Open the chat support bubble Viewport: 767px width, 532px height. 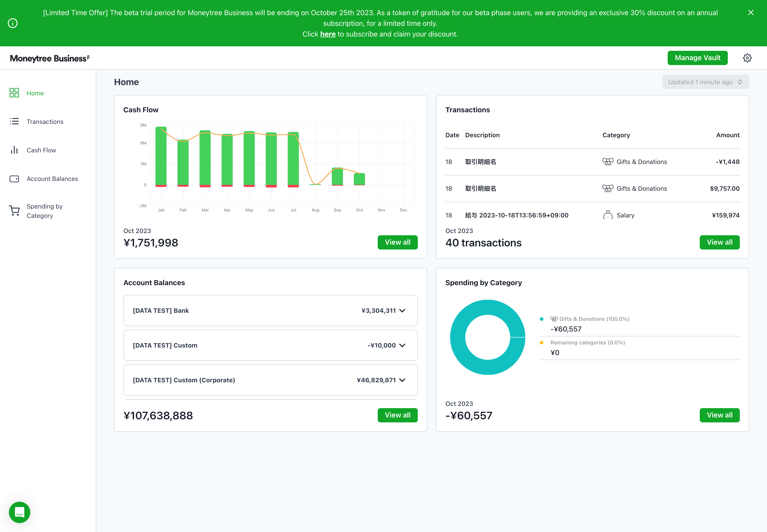20,512
